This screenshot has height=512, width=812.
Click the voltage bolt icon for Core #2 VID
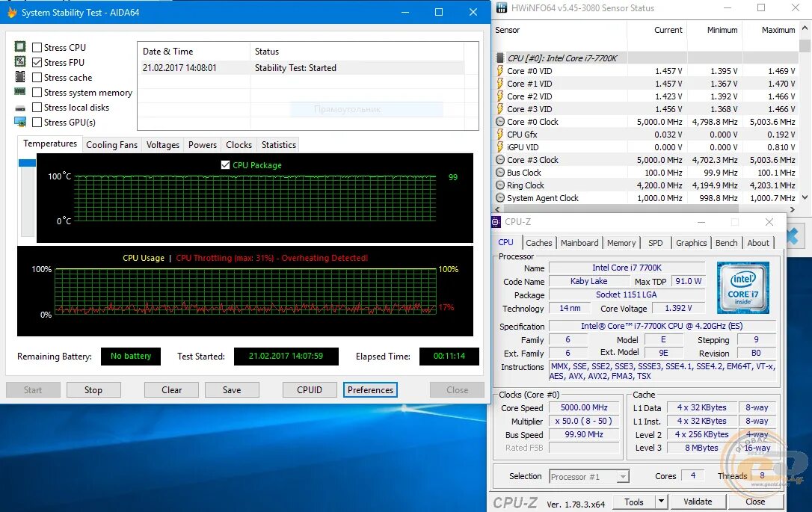coord(499,96)
